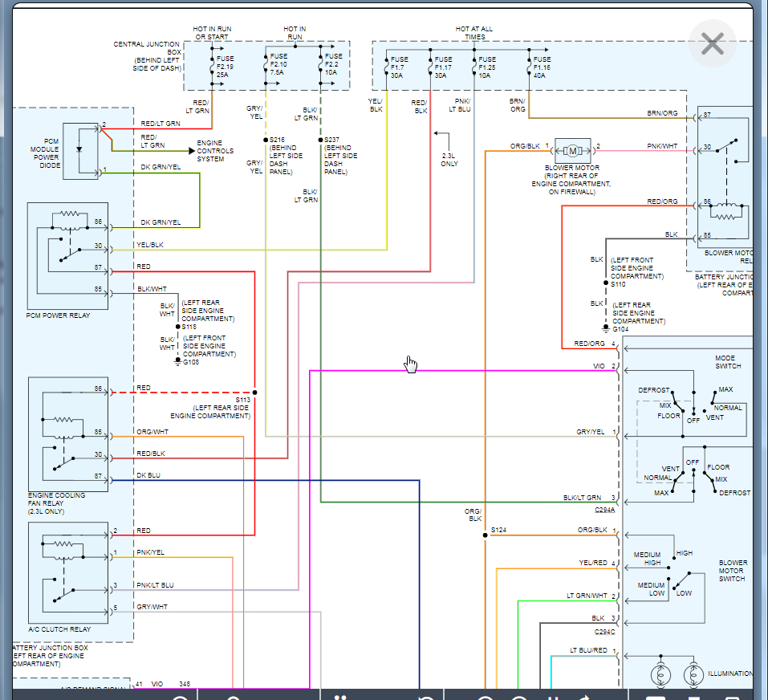Click the blower motor symbol
This screenshot has height=700, width=768.
(573, 150)
